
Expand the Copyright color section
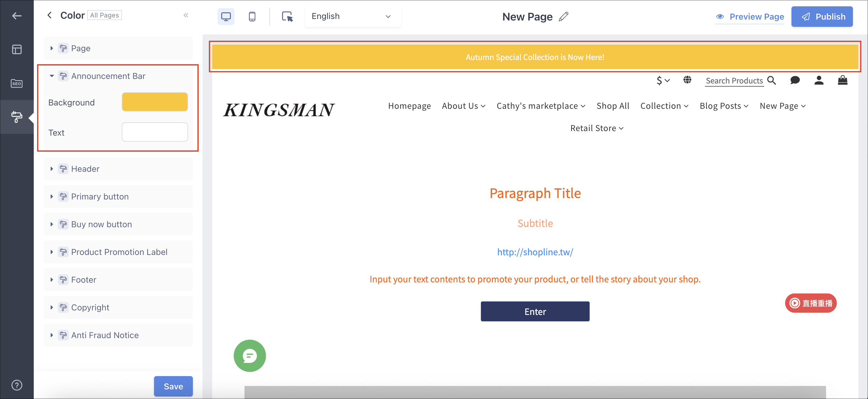[x=118, y=307]
